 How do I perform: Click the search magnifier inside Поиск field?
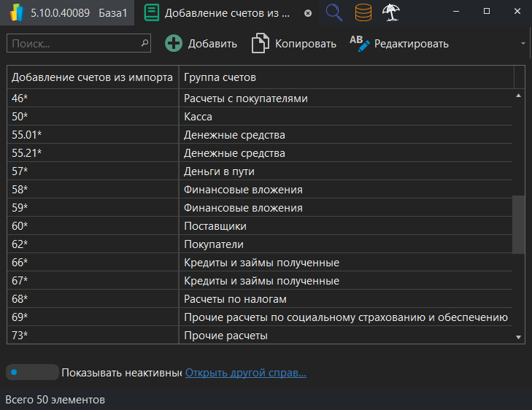(144, 43)
